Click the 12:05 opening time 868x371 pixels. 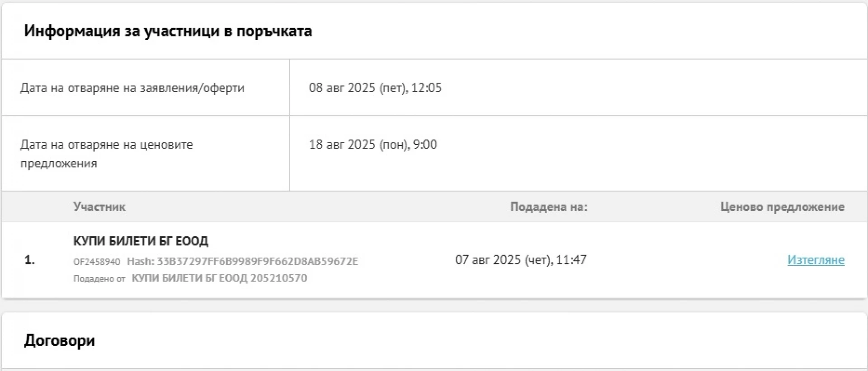[x=426, y=88]
